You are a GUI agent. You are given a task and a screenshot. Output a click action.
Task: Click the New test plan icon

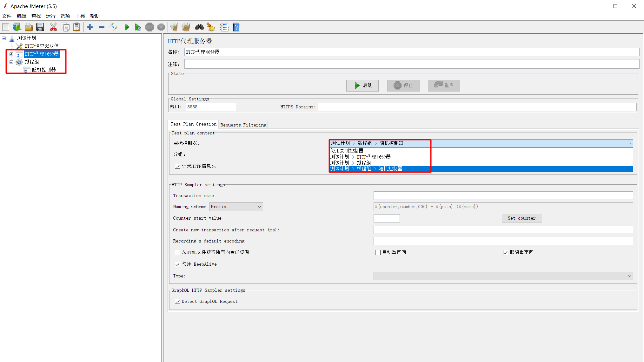click(6, 27)
